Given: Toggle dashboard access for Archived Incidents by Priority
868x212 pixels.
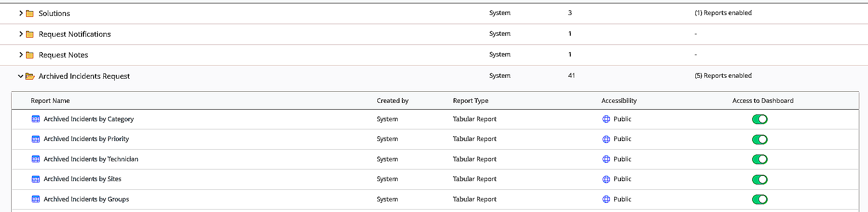Looking at the screenshot, I should point(759,140).
